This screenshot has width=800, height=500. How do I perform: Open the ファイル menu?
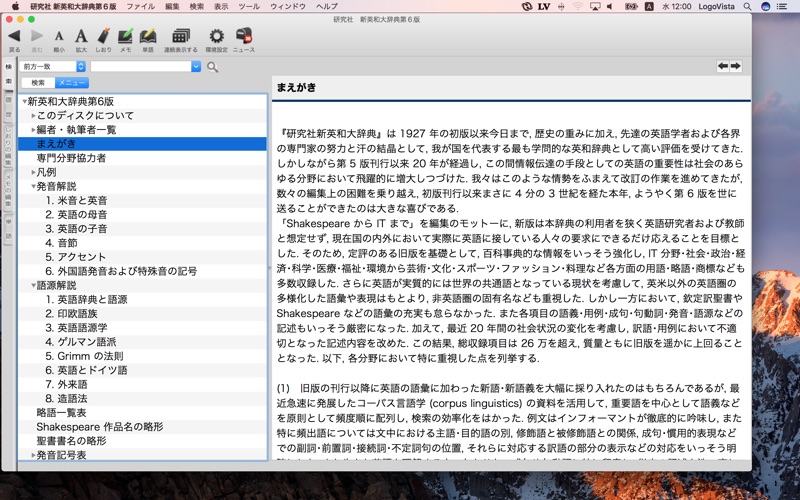point(140,7)
